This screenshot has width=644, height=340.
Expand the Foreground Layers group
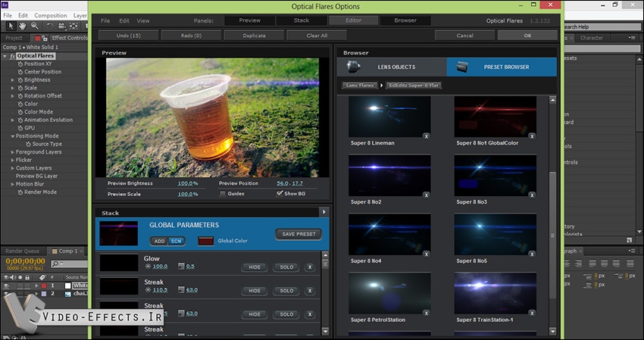point(12,152)
